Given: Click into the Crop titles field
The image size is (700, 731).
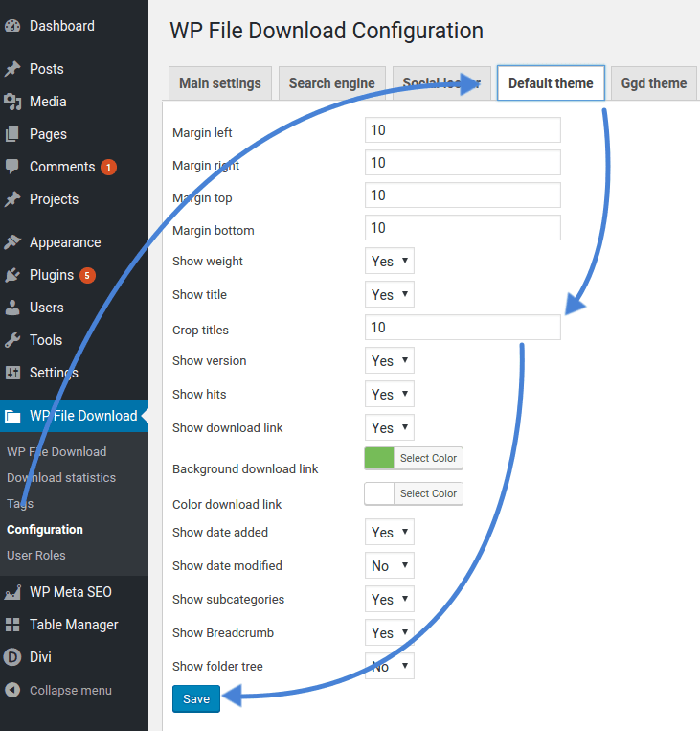Looking at the screenshot, I should [x=463, y=328].
